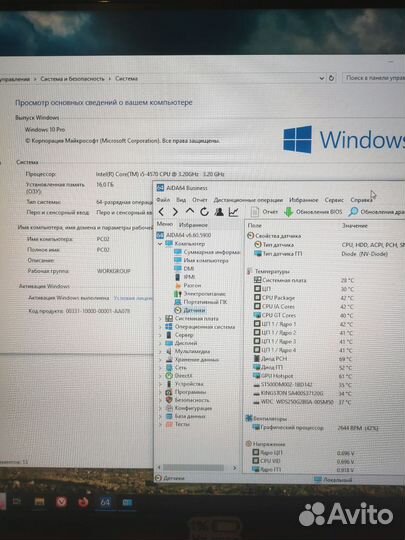
Task: Open the blue Control Panel taskbar icon
Action: point(127,502)
